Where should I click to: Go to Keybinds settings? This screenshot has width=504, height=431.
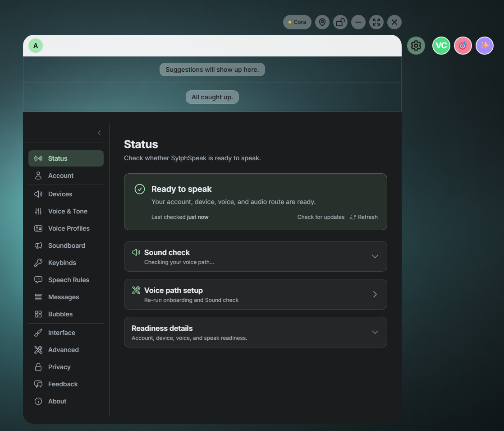pyautogui.click(x=66, y=263)
